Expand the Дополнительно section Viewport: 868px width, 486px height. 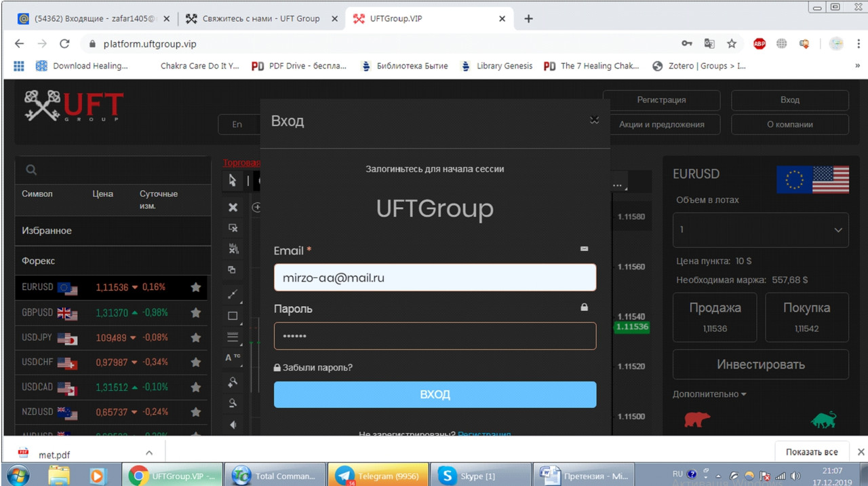click(x=709, y=394)
